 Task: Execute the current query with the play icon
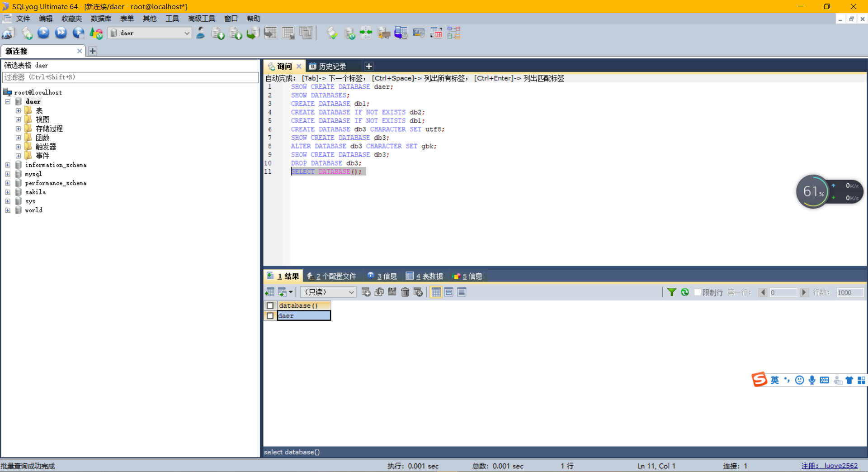[43, 33]
